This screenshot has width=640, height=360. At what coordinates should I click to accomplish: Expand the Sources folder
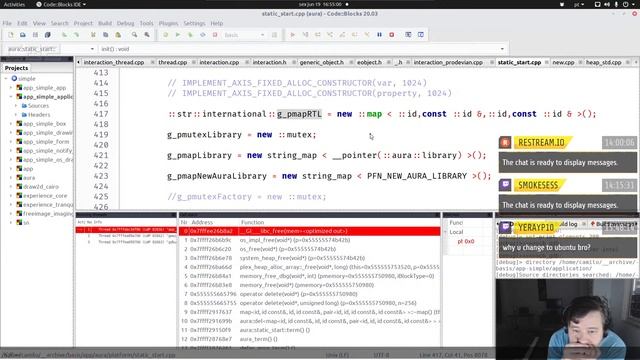(x=16, y=106)
